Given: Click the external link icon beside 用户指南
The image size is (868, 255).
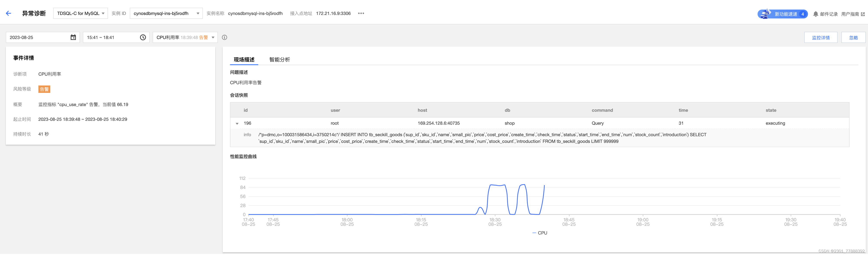Looking at the screenshot, I should 863,14.
